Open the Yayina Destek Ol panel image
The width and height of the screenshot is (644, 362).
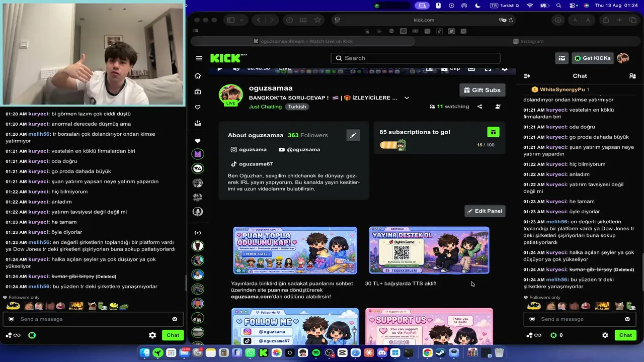point(429,250)
